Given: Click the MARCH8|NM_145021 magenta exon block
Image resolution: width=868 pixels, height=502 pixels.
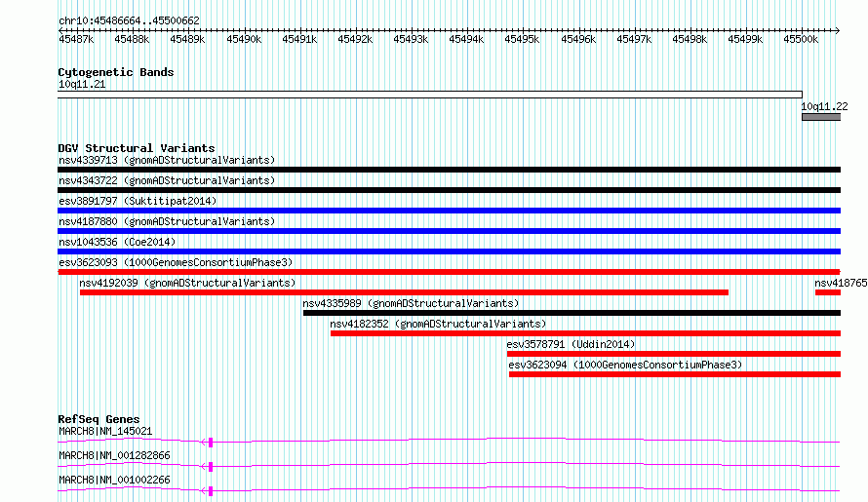Looking at the screenshot, I should tap(211, 443).
